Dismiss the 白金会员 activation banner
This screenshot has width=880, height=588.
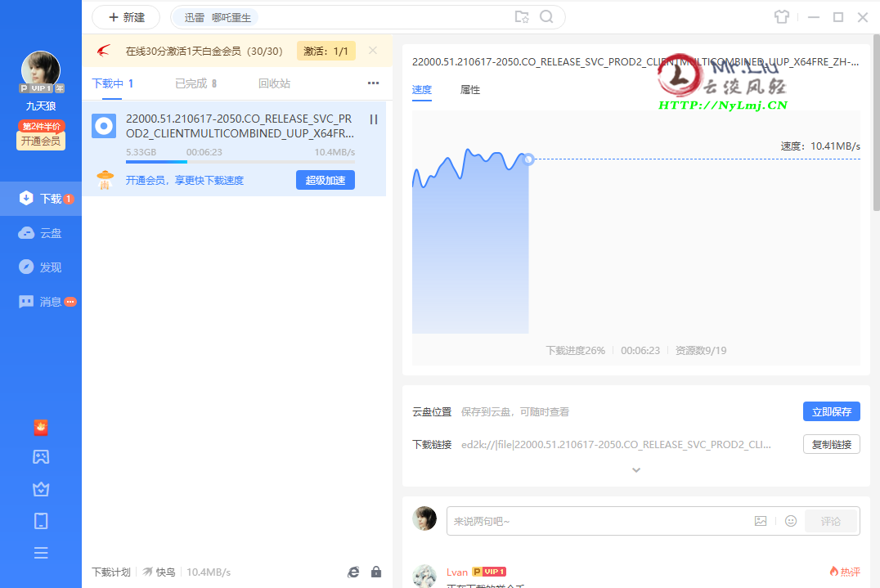coord(373,51)
